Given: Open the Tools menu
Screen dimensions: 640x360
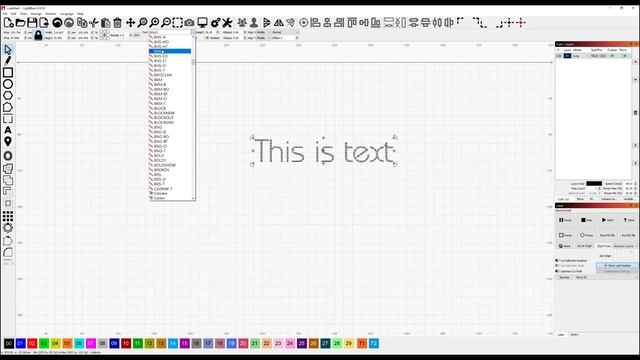Looking at the screenshot, I should coord(24,14).
